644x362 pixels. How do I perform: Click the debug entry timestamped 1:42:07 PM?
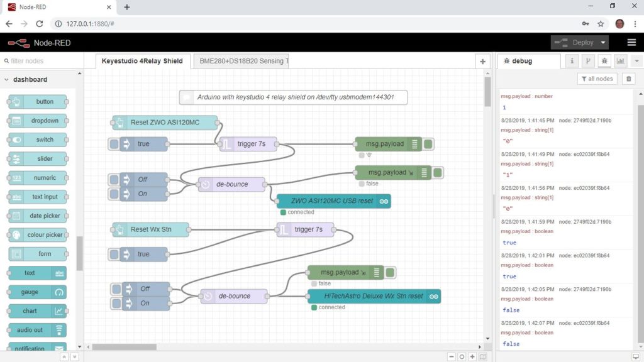point(566,334)
